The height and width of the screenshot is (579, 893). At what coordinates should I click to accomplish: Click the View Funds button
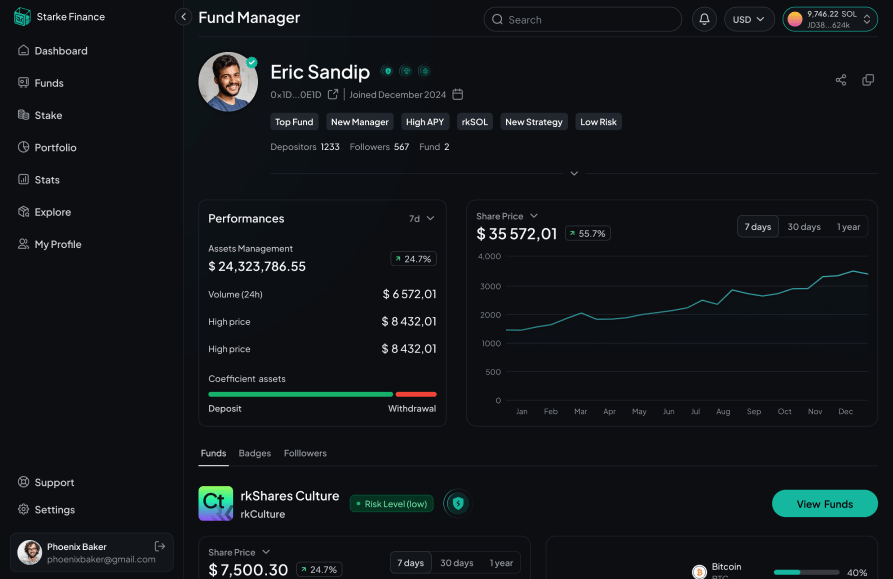coord(825,504)
